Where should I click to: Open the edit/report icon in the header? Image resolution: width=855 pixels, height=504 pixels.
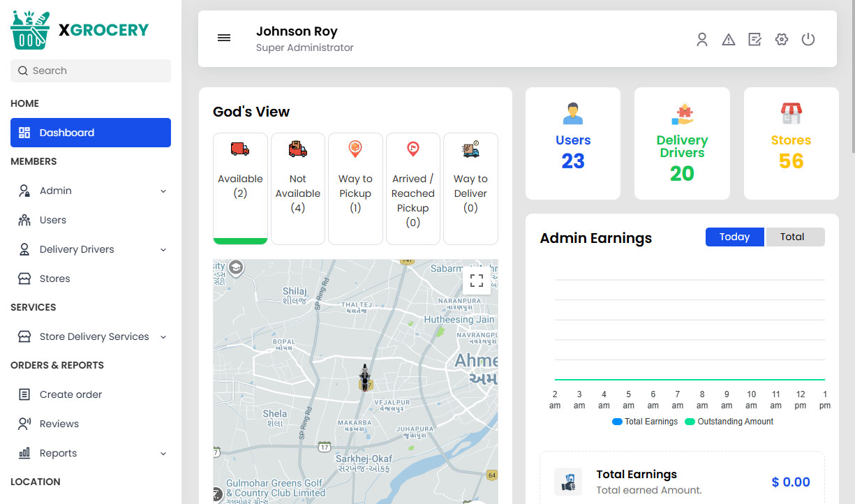click(754, 39)
